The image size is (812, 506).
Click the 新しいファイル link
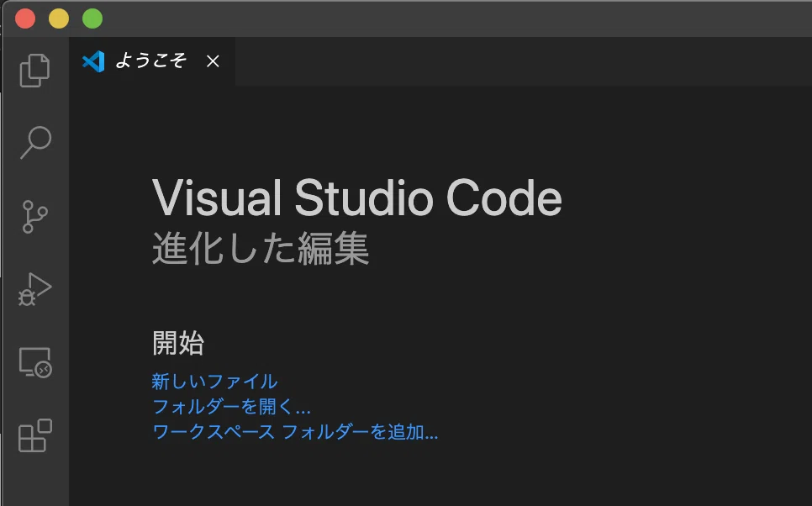tap(214, 382)
